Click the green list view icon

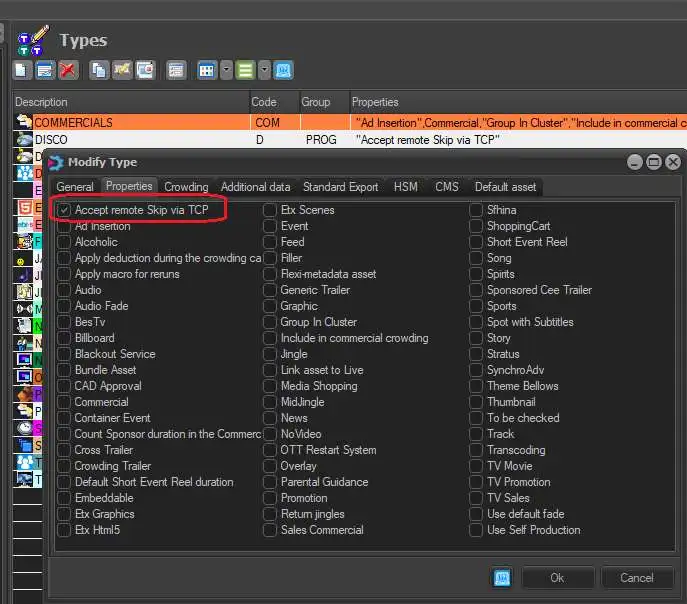tap(245, 70)
